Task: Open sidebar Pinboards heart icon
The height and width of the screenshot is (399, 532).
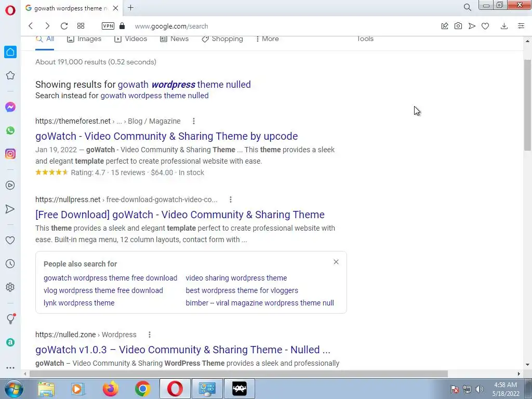Action: click(x=10, y=240)
